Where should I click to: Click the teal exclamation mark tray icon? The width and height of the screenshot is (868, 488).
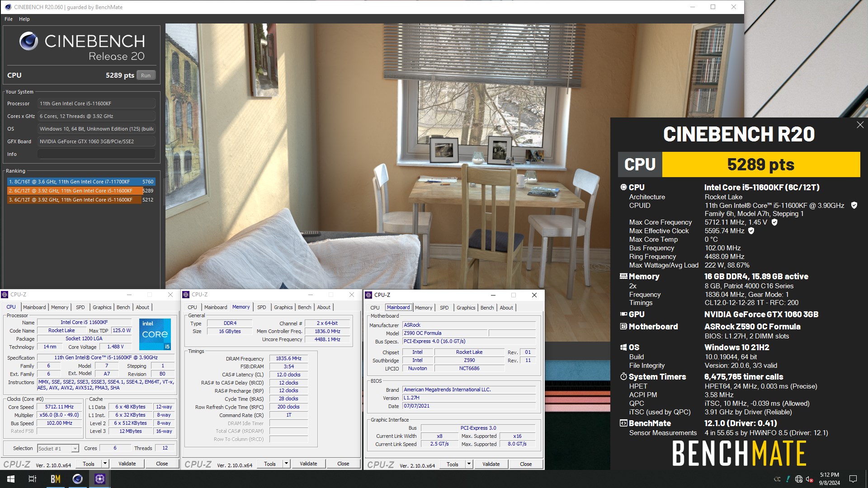coord(788,479)
